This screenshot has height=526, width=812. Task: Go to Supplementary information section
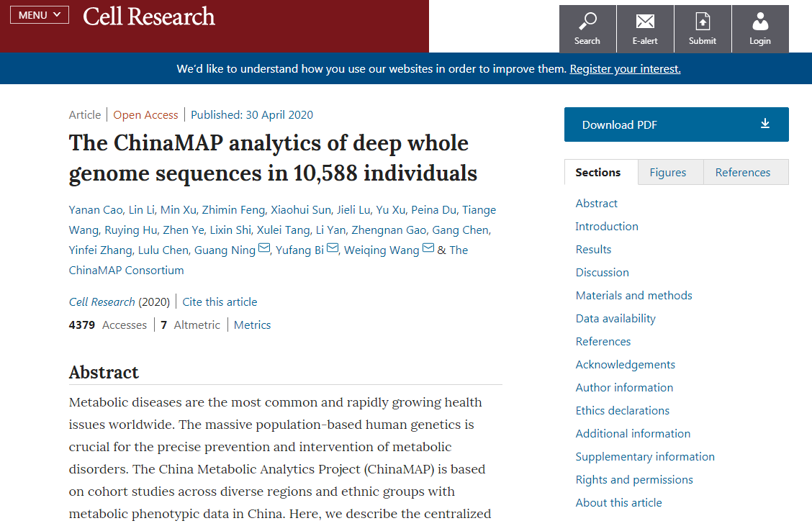pos(645,456)
